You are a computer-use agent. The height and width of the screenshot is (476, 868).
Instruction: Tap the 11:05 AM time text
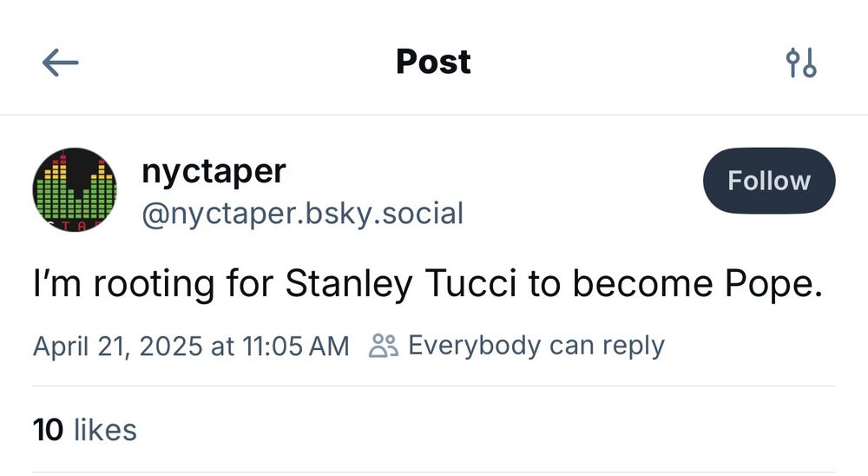pyautogui.click(x=296, y=347)
